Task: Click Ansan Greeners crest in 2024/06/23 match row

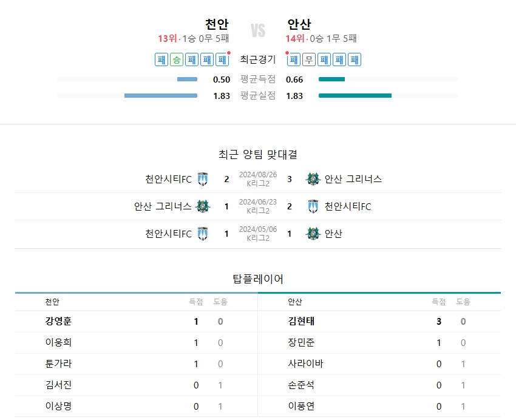Action: [203, 206]
